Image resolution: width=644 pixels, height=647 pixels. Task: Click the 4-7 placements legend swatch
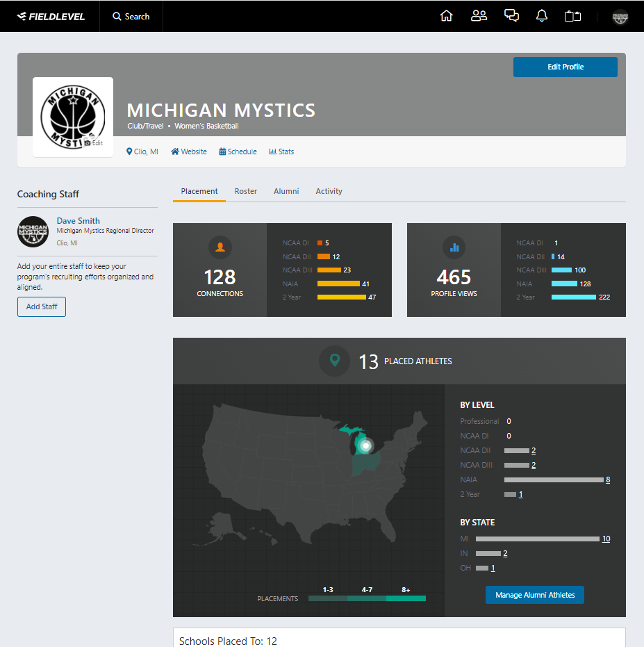point(367,598)
